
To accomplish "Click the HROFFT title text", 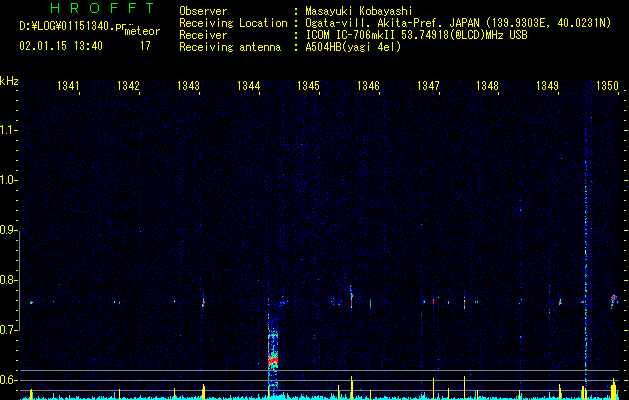I will pyautogui.click(x=103, y=8).
